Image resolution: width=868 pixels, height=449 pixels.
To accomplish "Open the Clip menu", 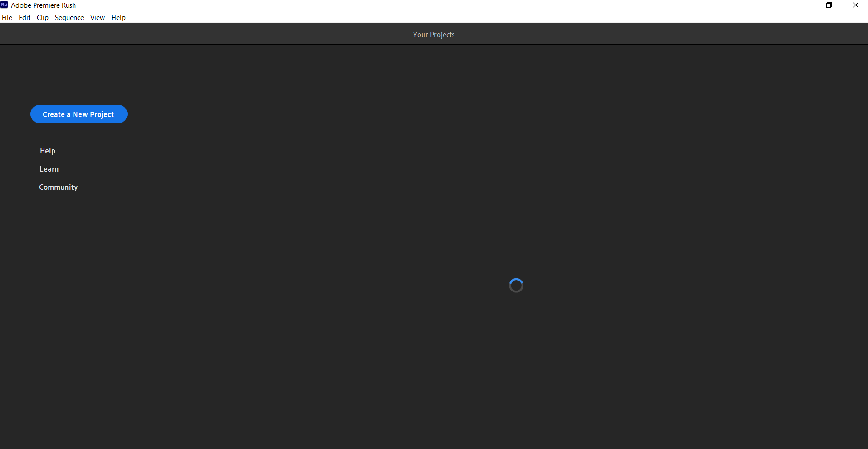I will (43, 18).
